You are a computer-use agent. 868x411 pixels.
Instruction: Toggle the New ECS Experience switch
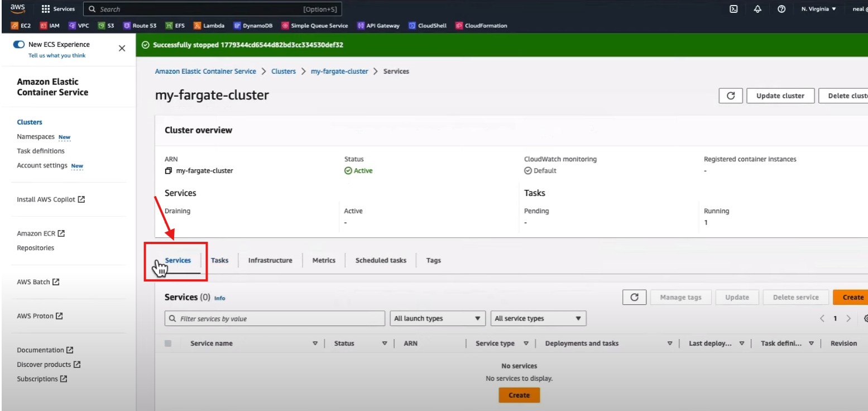19,45
